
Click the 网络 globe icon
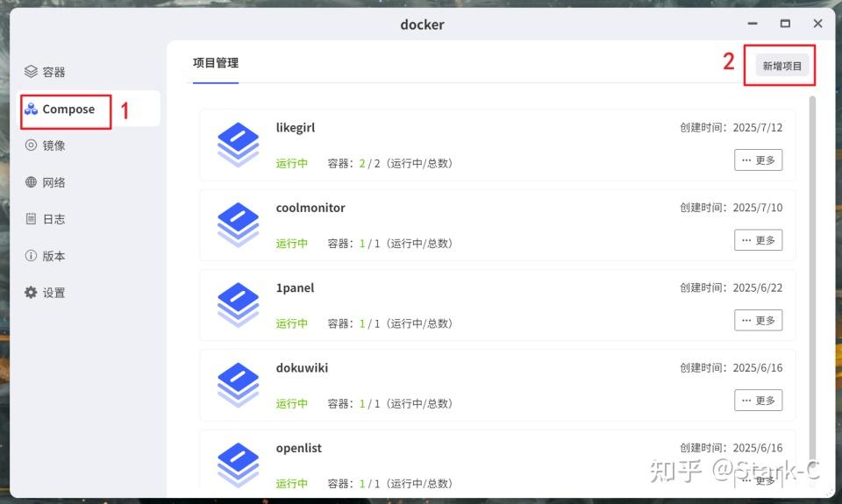[32, 182]
